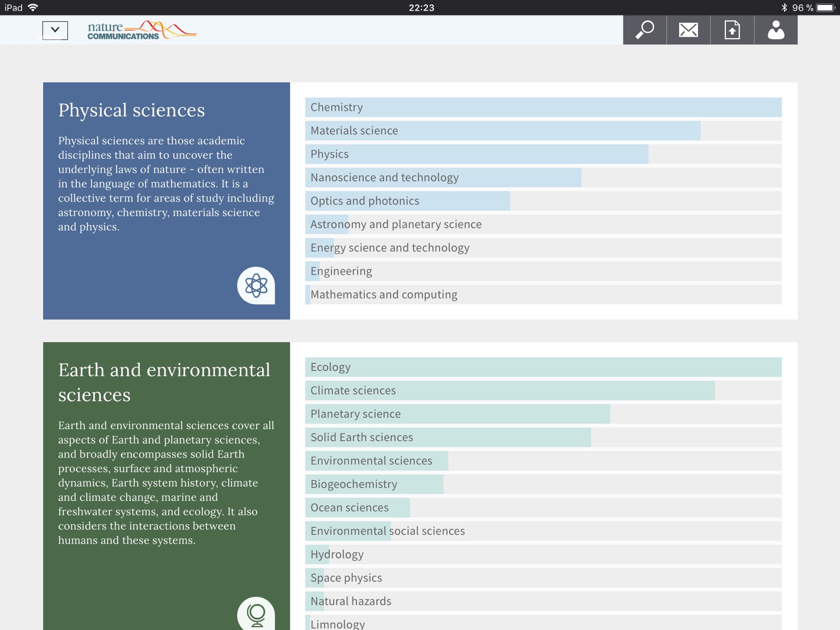Click the Physical sciences heading

click(132, 110)
